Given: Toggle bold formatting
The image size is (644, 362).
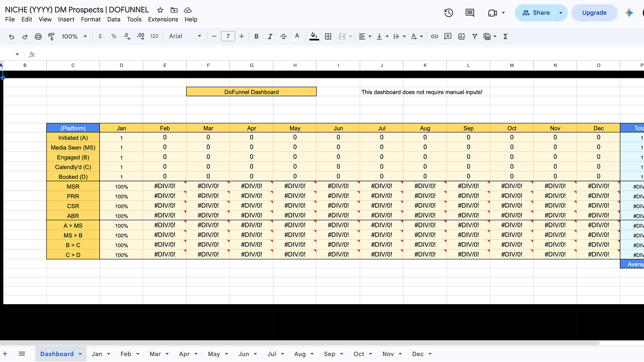Looking at the screenshot, I should [256, 36].
